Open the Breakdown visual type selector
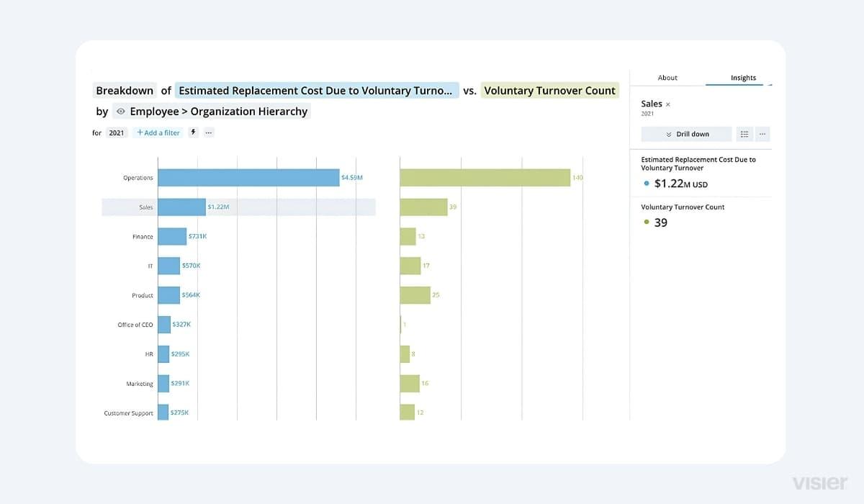The image size is (864, 504). 125,91
